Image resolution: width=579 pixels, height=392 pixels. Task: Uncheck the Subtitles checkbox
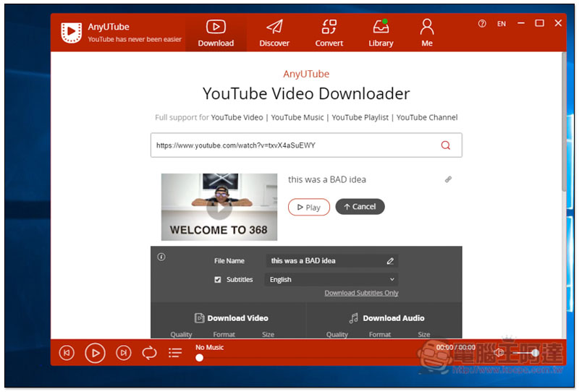pyautogui.click(x=218, y=279)
